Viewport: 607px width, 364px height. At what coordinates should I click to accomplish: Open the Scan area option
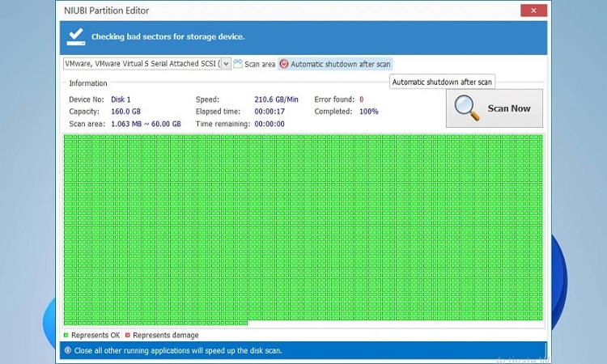point(254,64)
